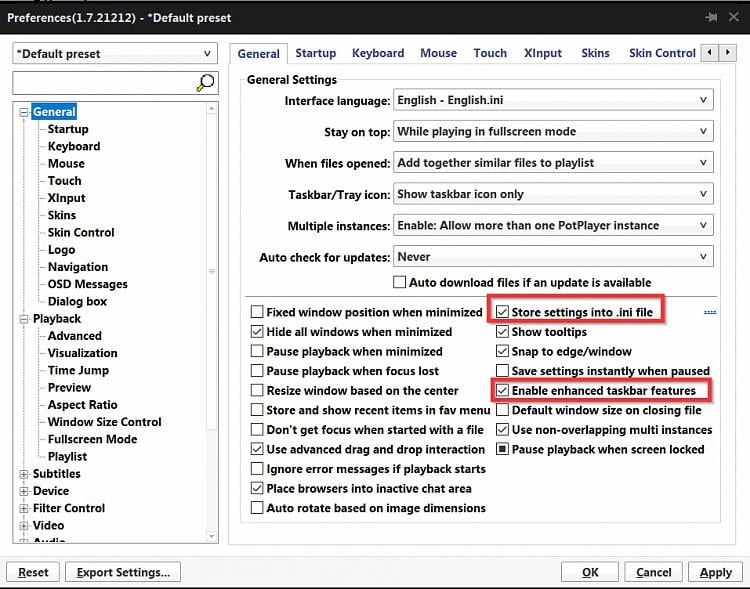Select Dialog box in the tree
The image size is (750, 589).
(x=77, y=301)
